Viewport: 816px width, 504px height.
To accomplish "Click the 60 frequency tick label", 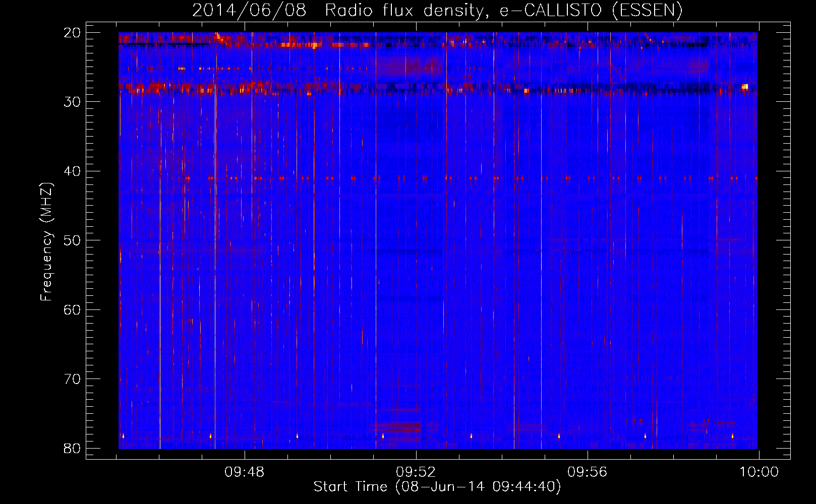I will click(x=72, y=309).
